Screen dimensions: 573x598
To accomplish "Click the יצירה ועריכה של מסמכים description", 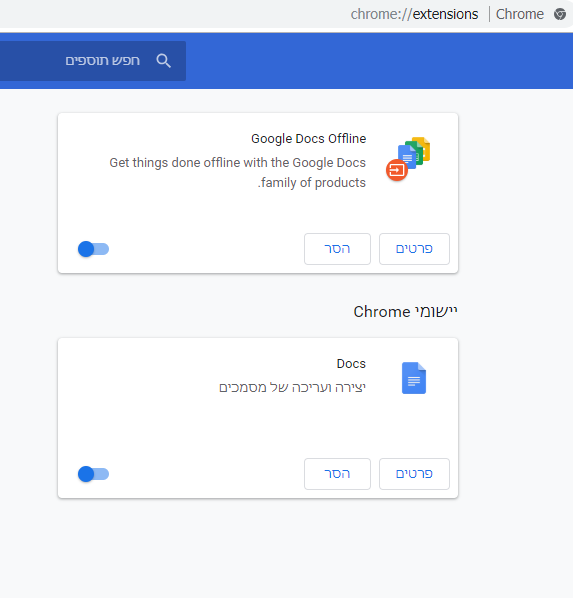I will (292, 387).
